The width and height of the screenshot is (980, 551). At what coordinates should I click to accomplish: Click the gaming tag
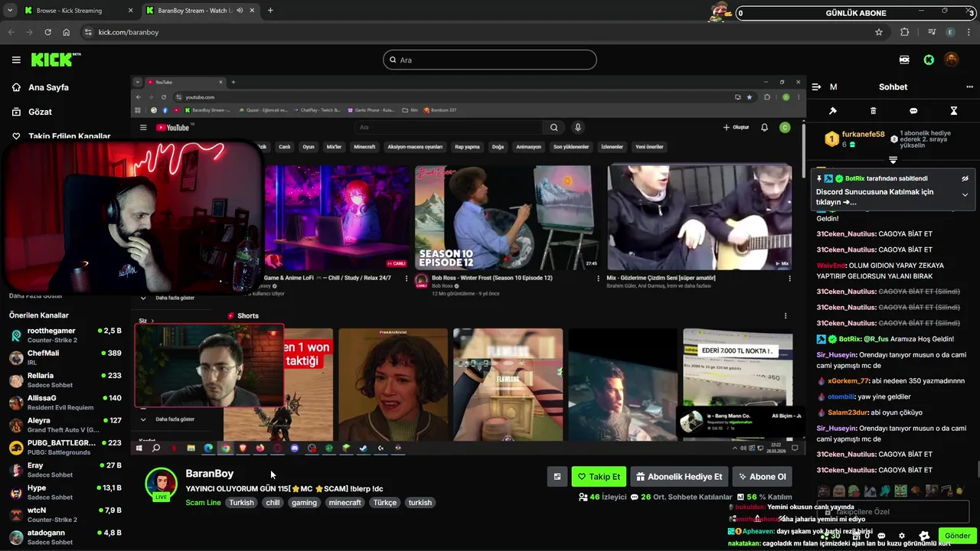(x=304, y=503)
